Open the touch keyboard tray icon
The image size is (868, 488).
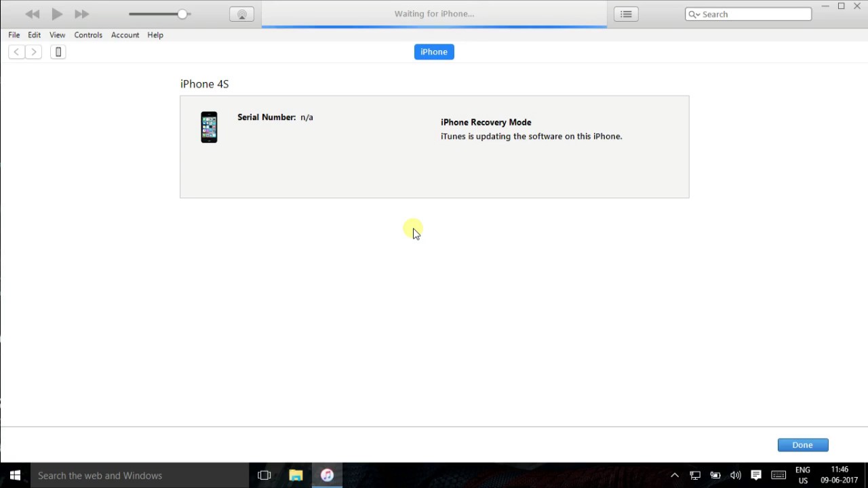tap(778, 476)
